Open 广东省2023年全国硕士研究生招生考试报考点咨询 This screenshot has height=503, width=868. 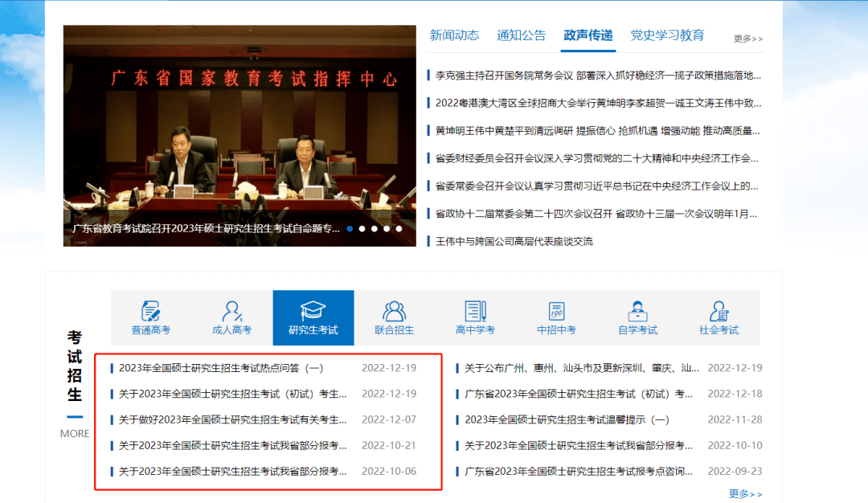click(579, 472)
